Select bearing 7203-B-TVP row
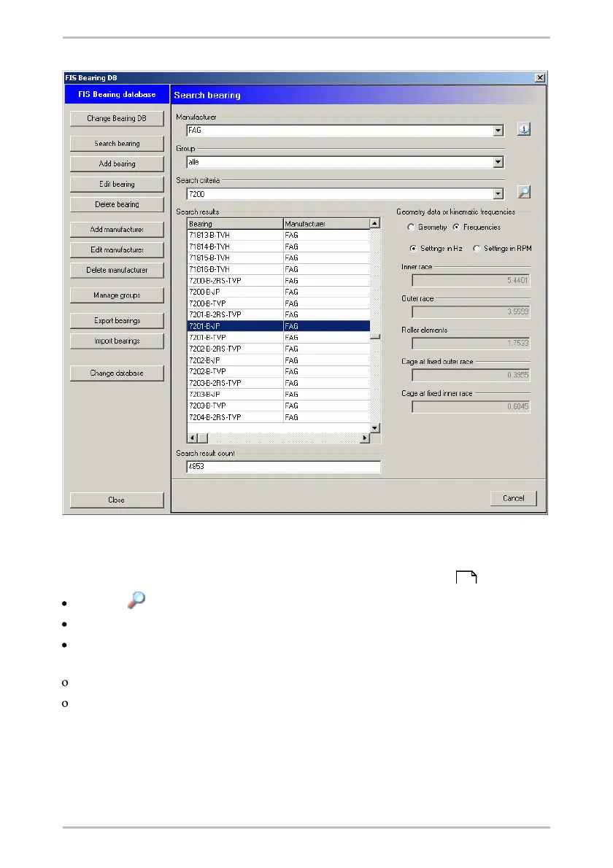 (279, 406)
